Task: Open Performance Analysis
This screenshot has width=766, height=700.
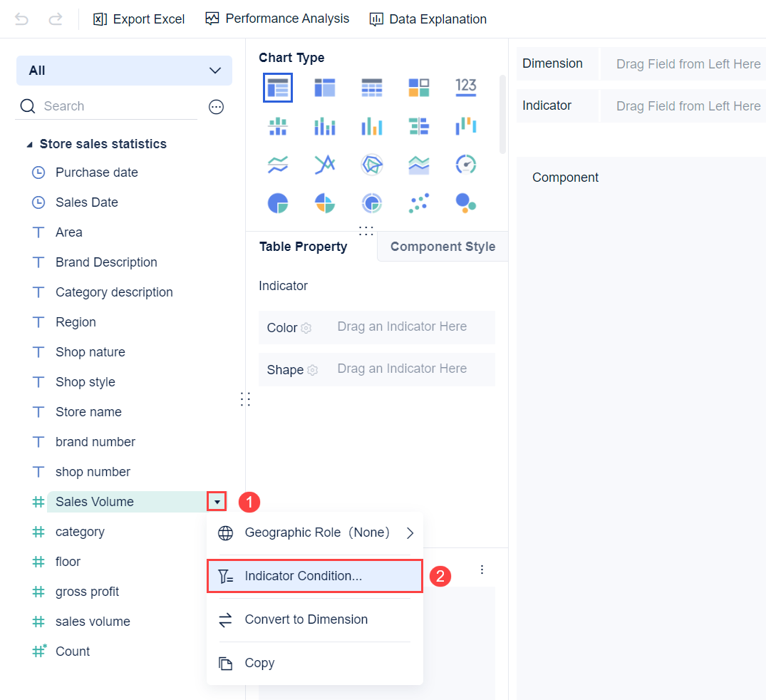Action: coord(277,19)
